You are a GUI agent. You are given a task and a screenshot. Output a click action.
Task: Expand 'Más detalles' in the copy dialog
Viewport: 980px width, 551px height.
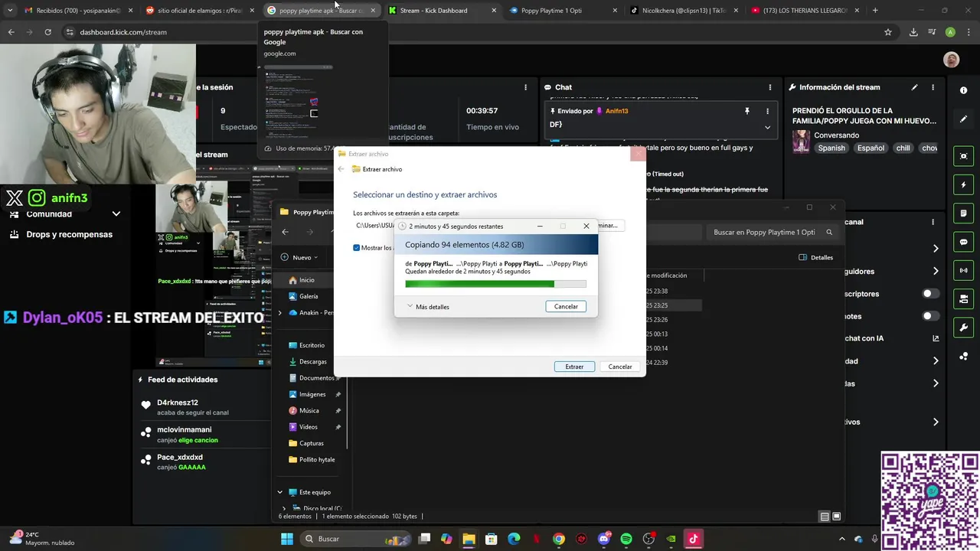coord(429,307)
